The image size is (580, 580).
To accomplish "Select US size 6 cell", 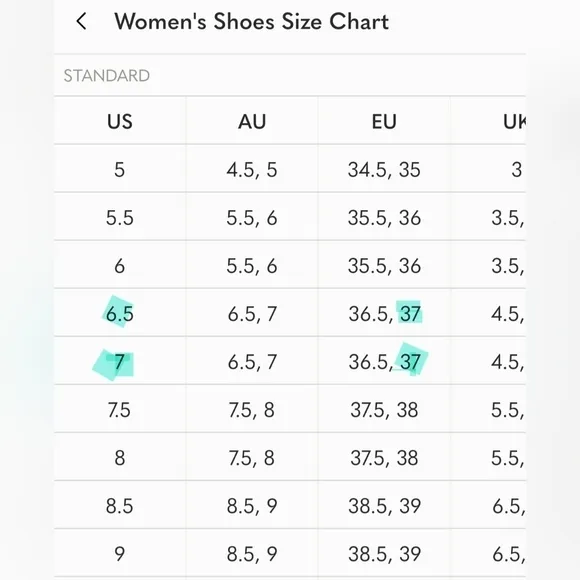I will pyautogui.click(x=119, y=266).
